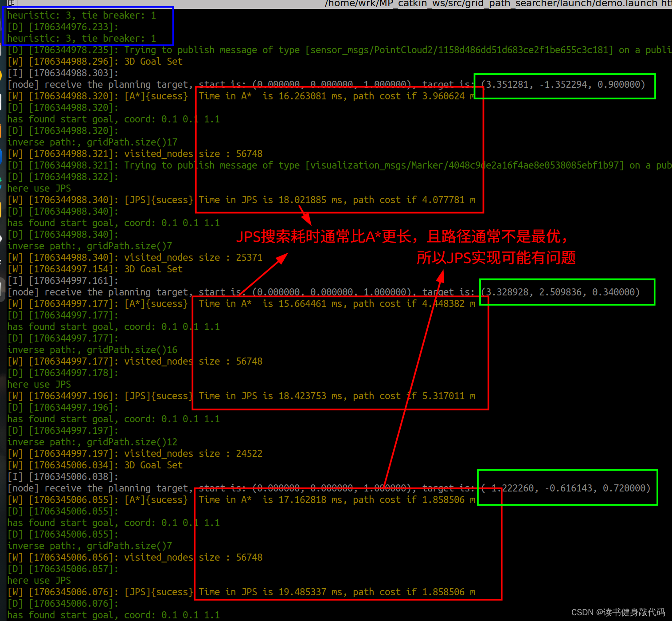The image size is (672, 621).
Task: Select 'visited_nodes size : 24522' line
Action: coord(135,454)
